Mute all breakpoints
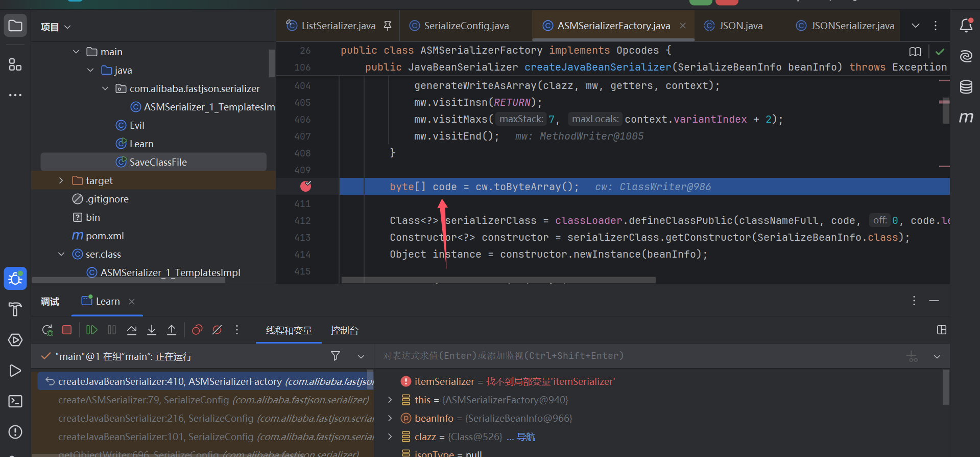Image resolution: width=980 pixels, height=457 pixels. (x=217, y=330)
